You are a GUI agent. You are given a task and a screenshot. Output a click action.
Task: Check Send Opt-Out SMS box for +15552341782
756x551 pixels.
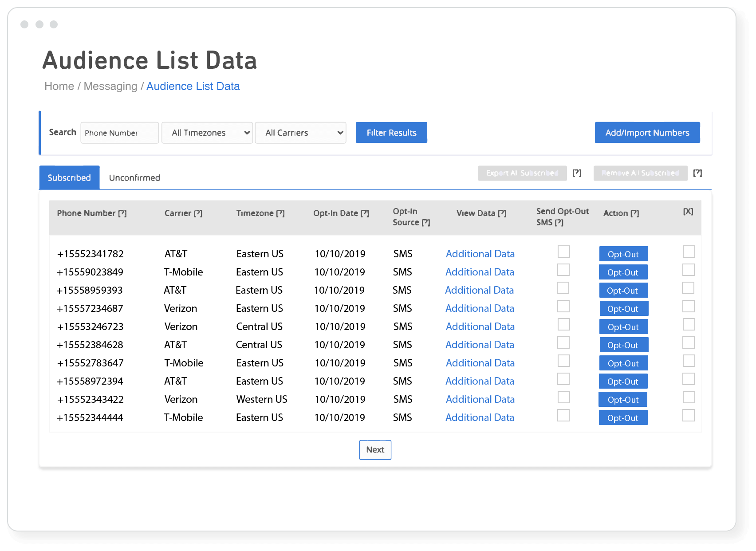(x=564, y=252)
